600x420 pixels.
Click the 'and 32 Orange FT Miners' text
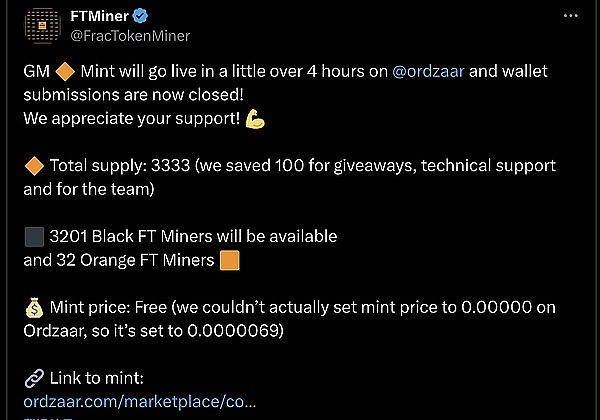point(118,261)
